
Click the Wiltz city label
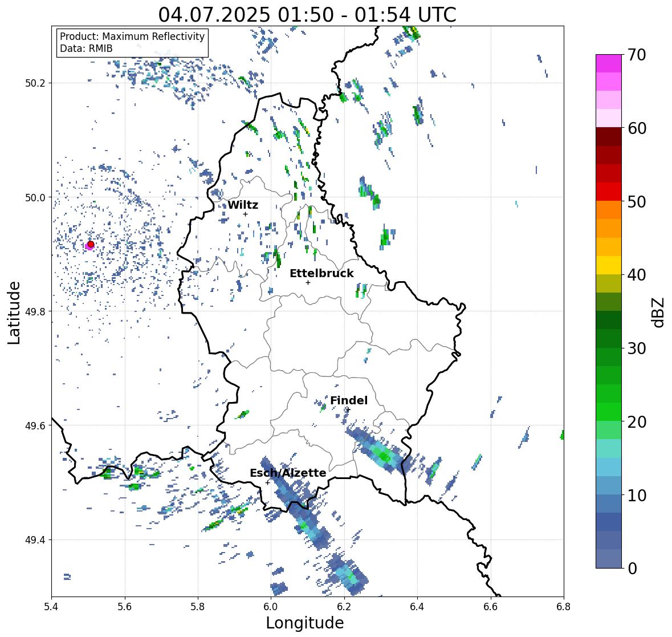tap(243, 205)
